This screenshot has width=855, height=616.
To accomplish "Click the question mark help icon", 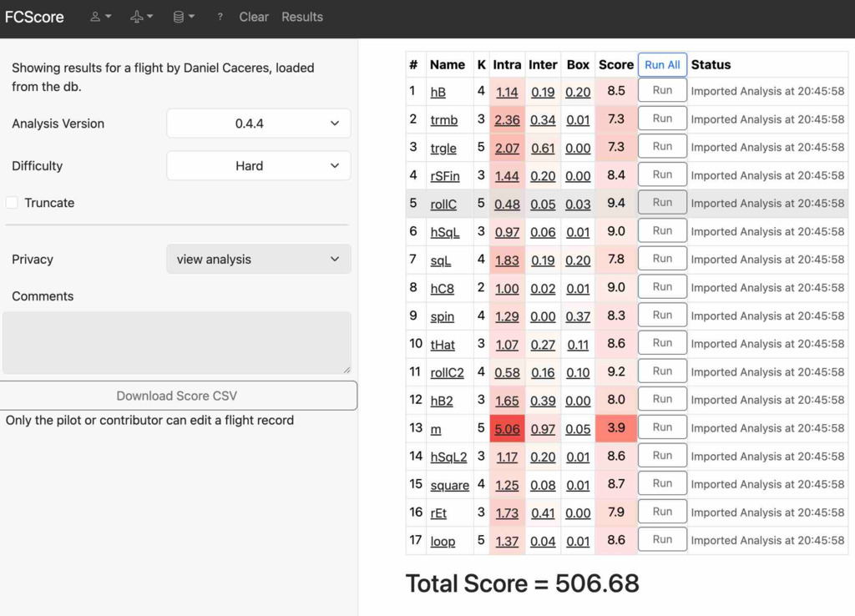I will (x=220, y=17).
